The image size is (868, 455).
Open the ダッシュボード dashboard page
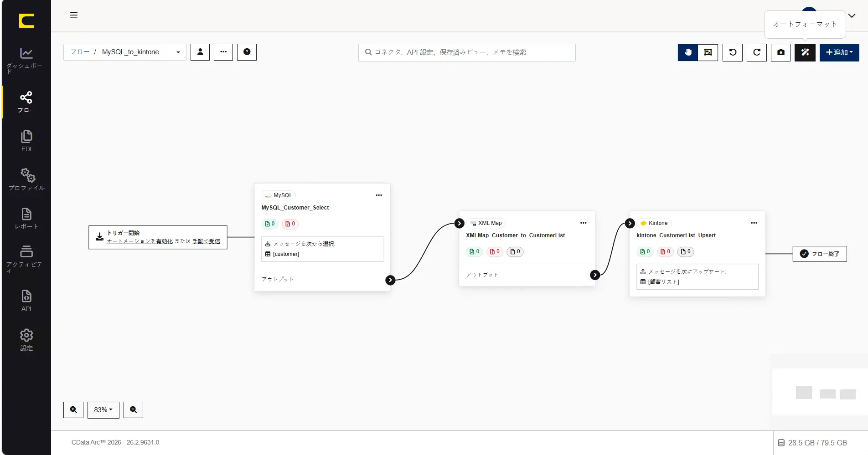click(26, 60)
